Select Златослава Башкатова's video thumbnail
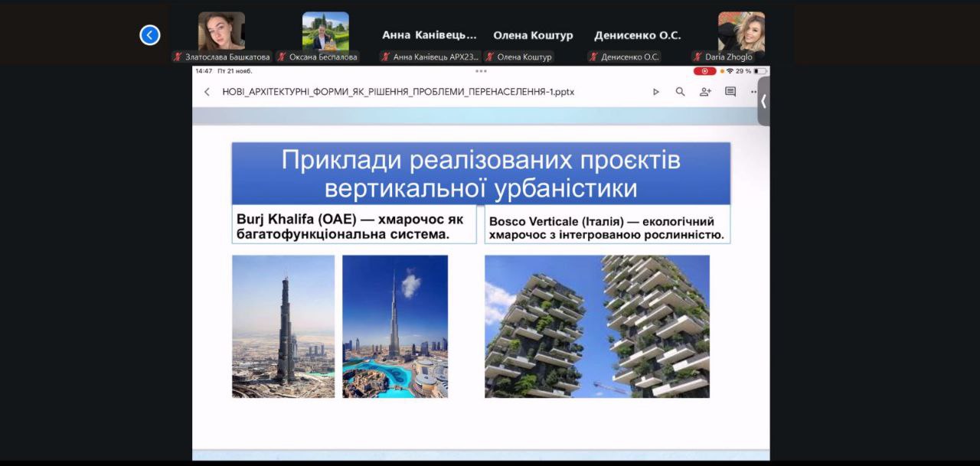 [x=222, y=32]
